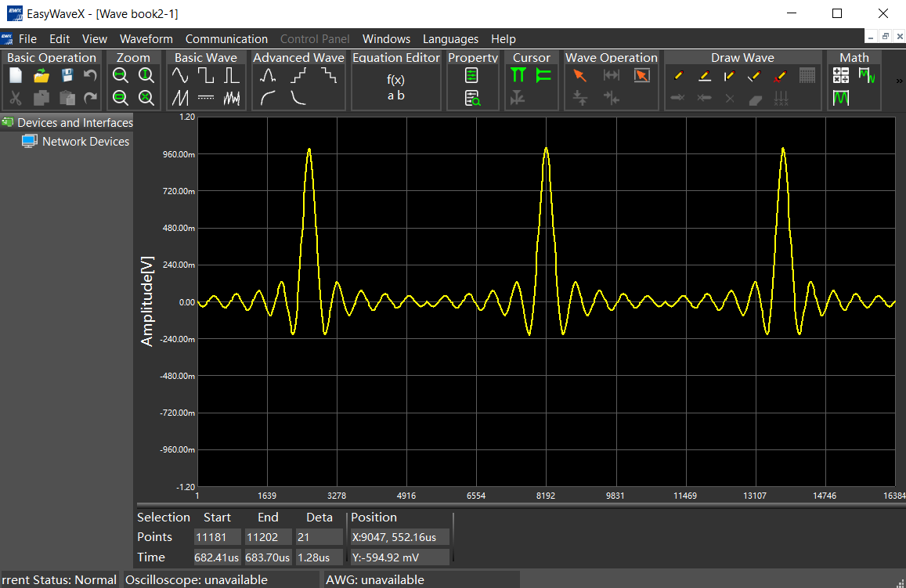Insert a ramp sawtooth wave
Image resolution: width=906 pixels, height=588 pixels.
(x=180, y=98)
